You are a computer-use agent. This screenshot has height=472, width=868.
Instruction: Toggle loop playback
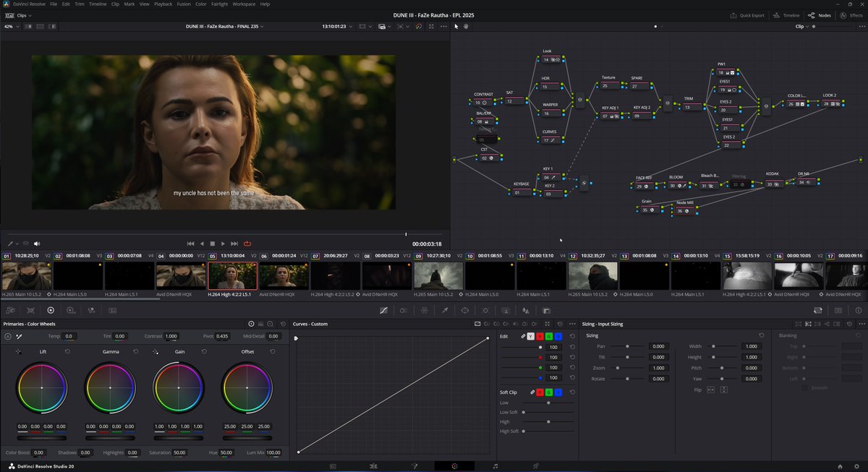click(x=247, y=244)
